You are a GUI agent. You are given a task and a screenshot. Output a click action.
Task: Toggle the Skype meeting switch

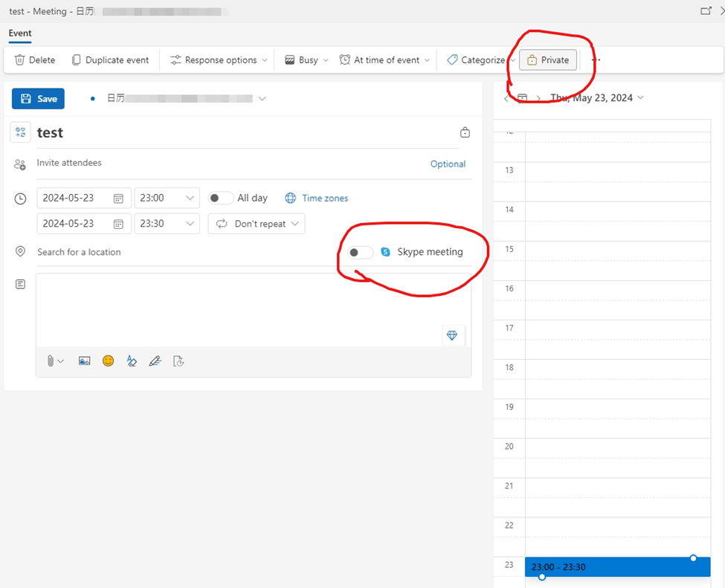(360, 253)
